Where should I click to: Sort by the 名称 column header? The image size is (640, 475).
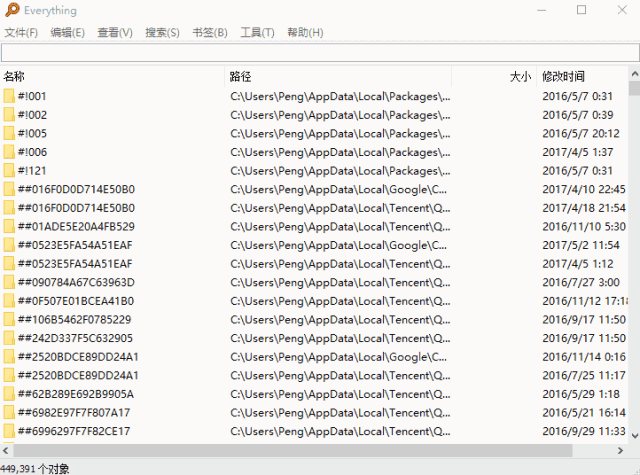112,76
